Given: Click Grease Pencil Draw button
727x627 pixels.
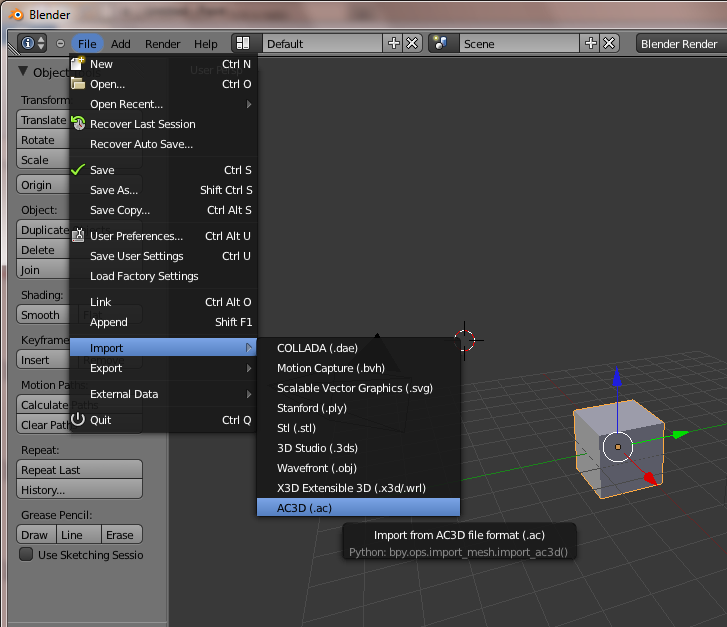Looking at the screenshot, I should (36, 534).
